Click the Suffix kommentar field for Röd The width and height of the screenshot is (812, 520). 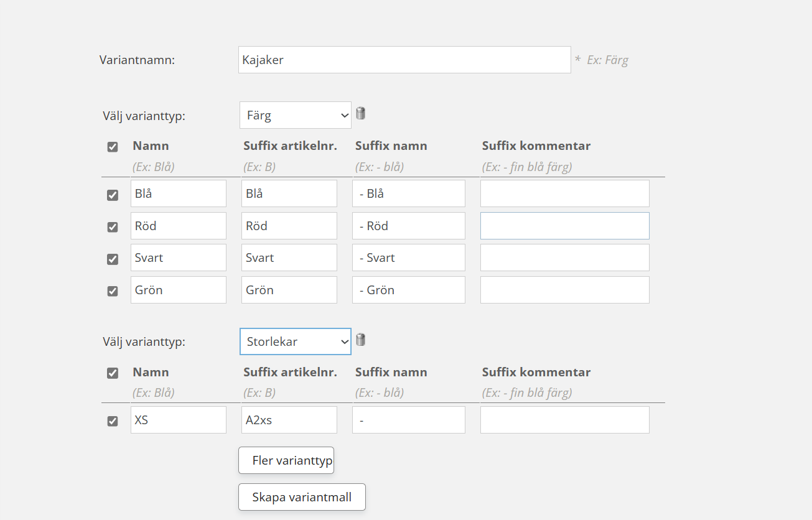tap(564, 226)
